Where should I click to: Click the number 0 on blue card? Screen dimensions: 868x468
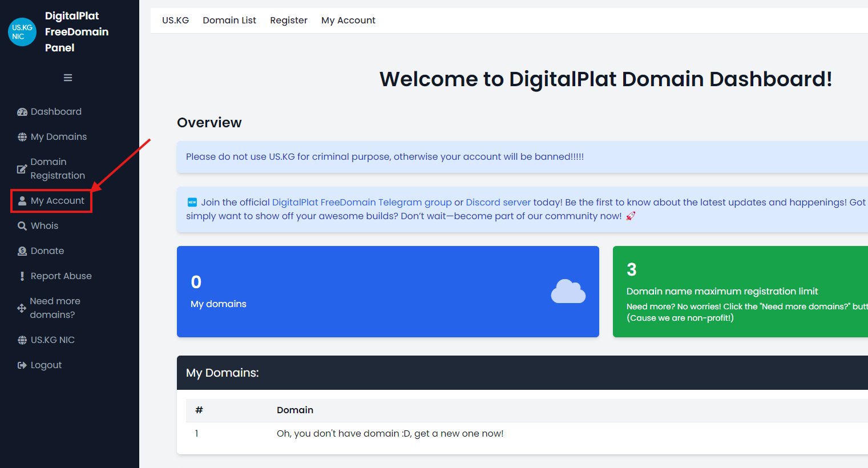[196, 282]
